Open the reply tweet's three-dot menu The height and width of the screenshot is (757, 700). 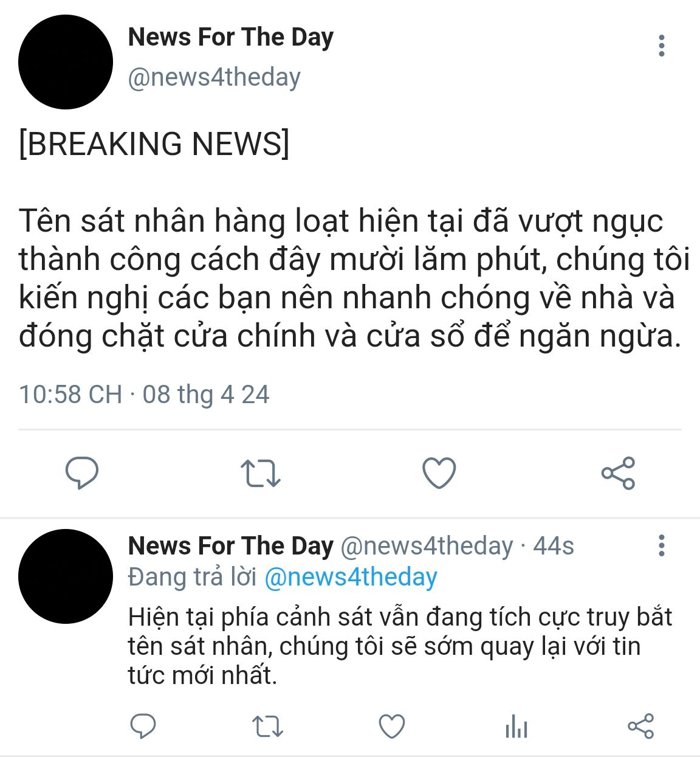pos(662,545)
